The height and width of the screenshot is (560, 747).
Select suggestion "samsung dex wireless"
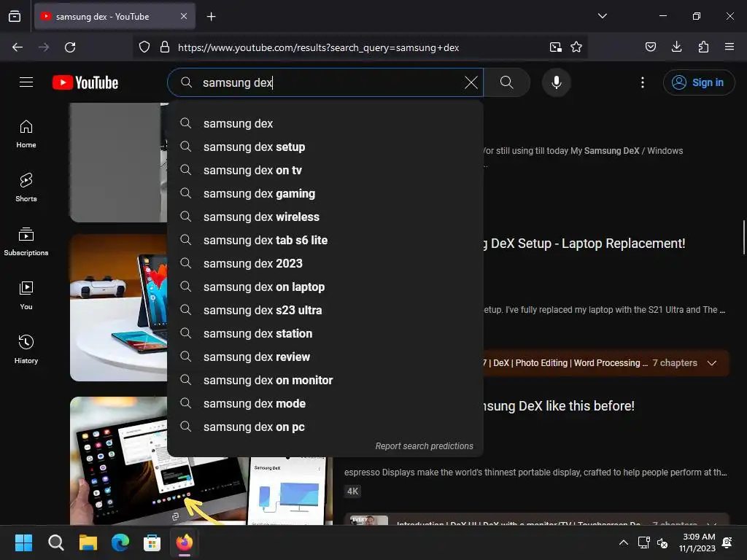pos(325,217)
